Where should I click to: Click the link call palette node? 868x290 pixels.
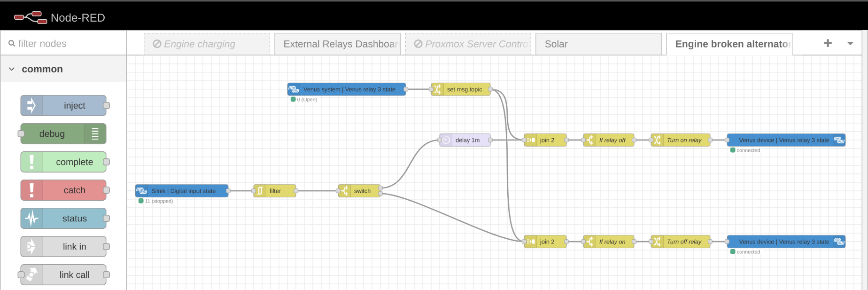click(x=64, y=275)
